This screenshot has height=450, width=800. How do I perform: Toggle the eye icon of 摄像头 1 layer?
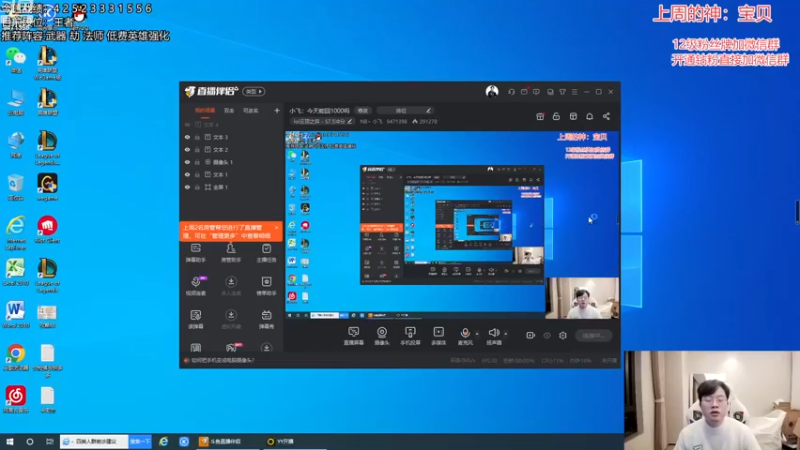(x=187, y=162)
